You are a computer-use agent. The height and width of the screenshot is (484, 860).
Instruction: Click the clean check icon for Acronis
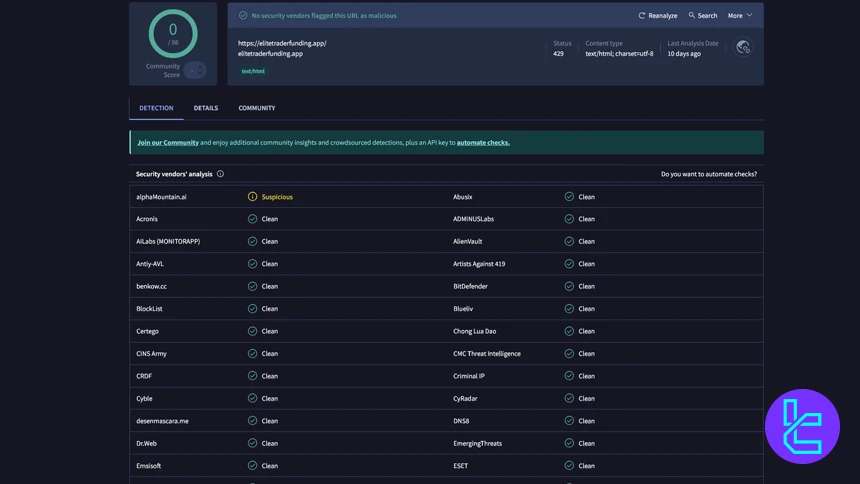tap(252, 219)
